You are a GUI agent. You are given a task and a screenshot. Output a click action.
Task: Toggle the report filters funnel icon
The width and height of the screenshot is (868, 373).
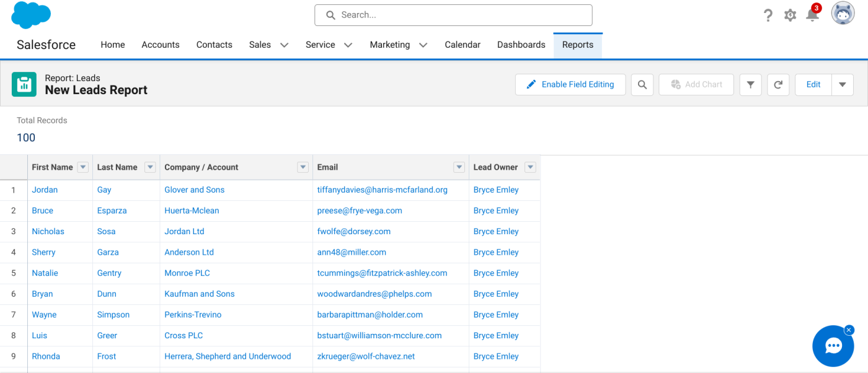pyautogui.click(x=750, y=85)
